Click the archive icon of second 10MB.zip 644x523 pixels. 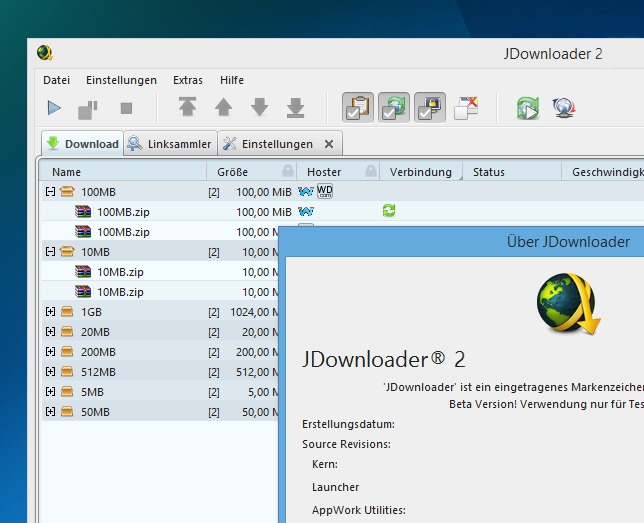click(83, 291)
